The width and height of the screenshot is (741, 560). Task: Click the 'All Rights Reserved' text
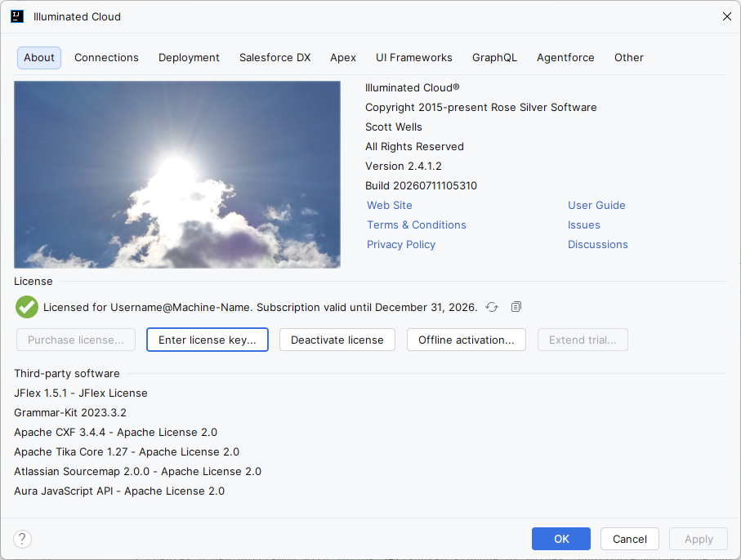(414, 146)
